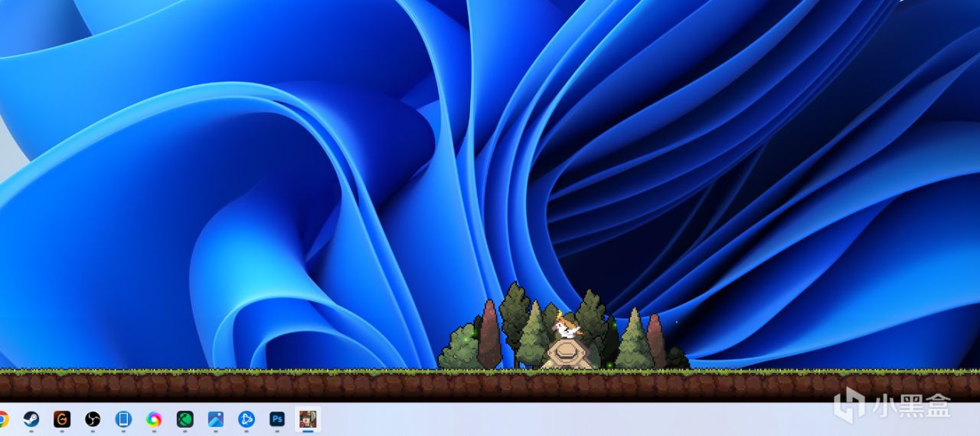Select the active pixel game taskbar icon
The height and width of the screenshot is (436, 980).
click(308, 419)
